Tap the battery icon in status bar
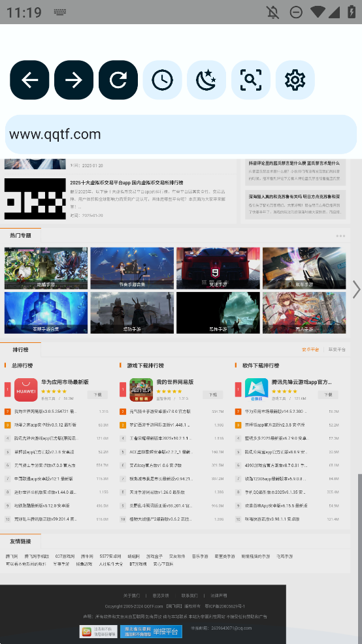This screenshot has height=644, width=362. click(x=352, y=12)
